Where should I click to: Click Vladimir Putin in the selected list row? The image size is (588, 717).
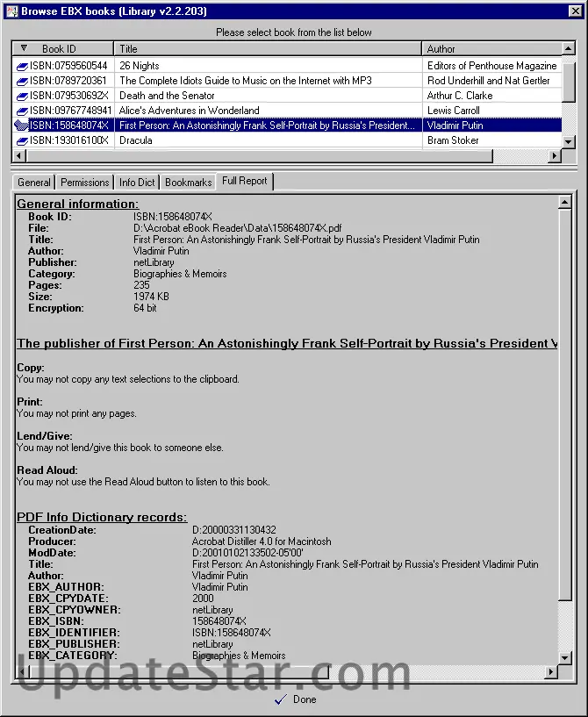pyautogui.click(x=455, y=125)
